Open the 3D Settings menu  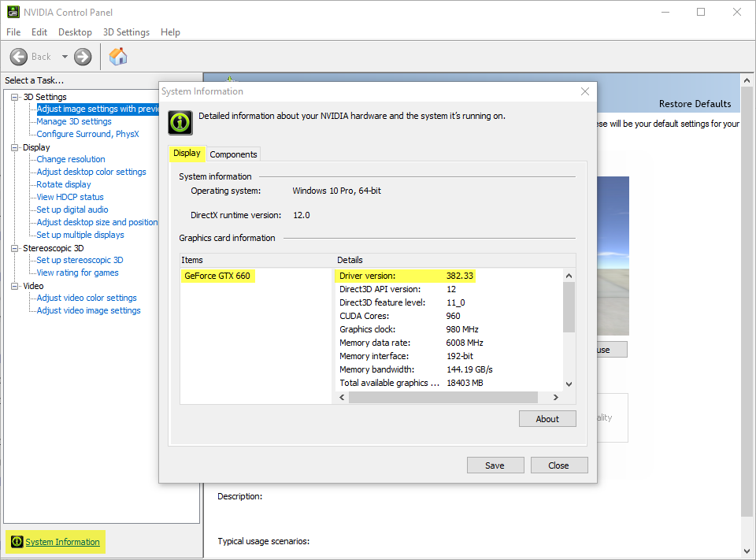(x=126, y=32)
